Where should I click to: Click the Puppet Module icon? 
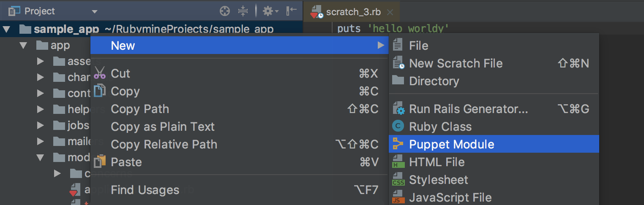[398, 144]
